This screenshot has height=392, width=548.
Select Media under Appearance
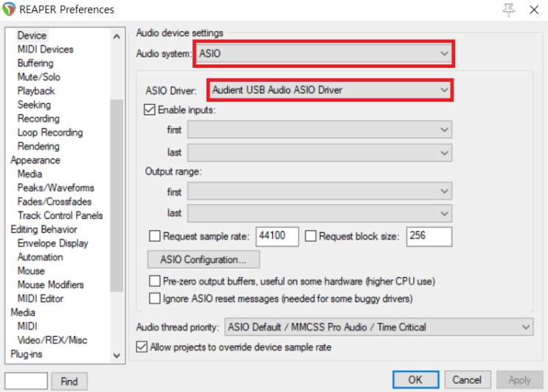coord(30,174)
